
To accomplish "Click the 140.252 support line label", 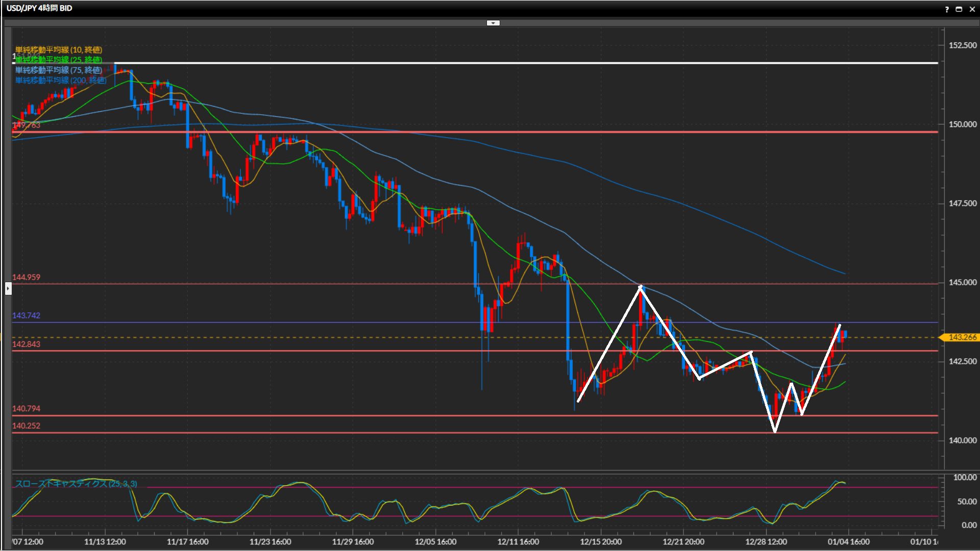I will [x=26, y=426].
